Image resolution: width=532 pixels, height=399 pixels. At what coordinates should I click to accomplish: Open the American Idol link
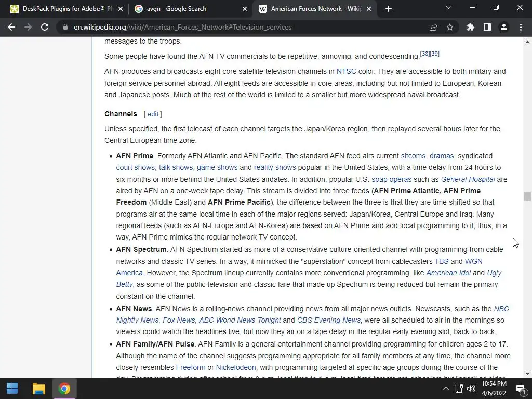(448, 273)
